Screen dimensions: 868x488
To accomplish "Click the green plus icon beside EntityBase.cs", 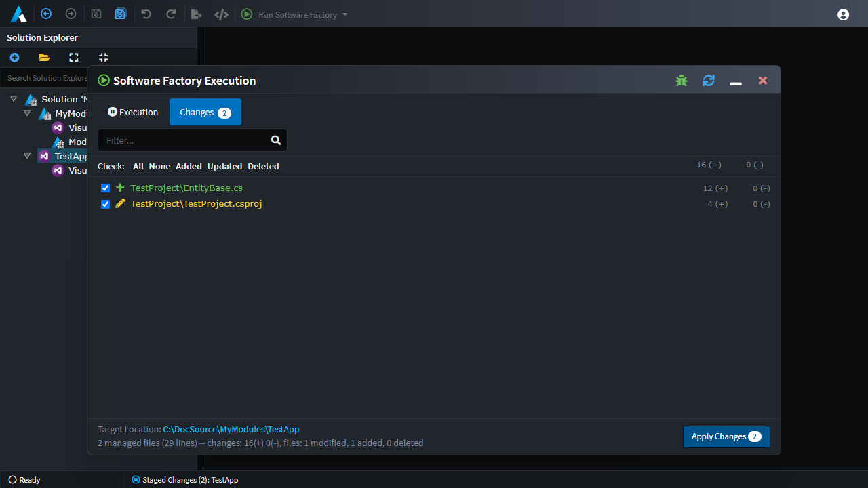I will pos(120,188).
